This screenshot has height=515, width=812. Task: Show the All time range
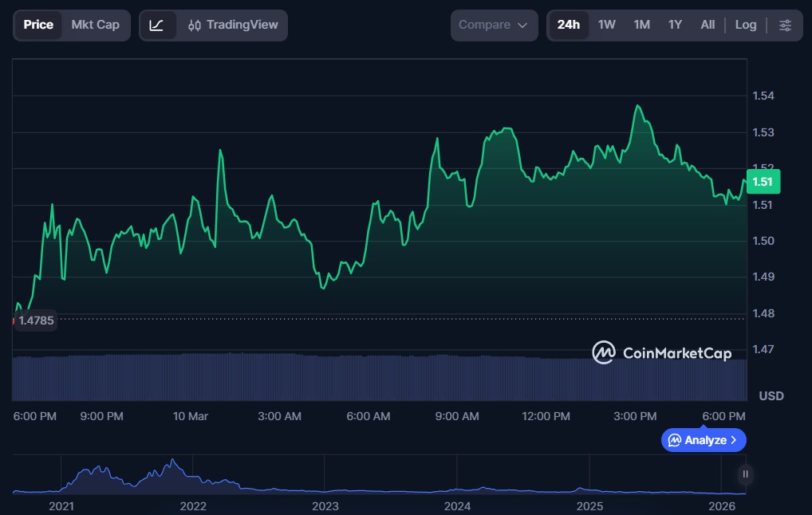click(x=708, y=25)
